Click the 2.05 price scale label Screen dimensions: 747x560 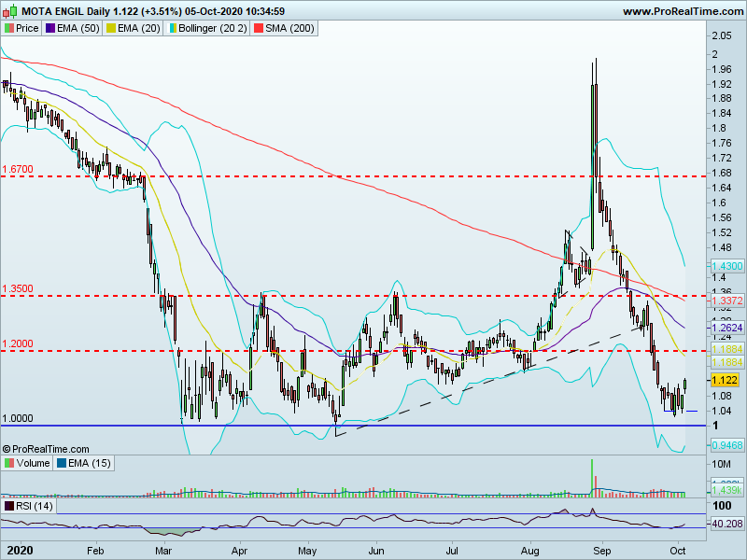(x=722, y=35)
